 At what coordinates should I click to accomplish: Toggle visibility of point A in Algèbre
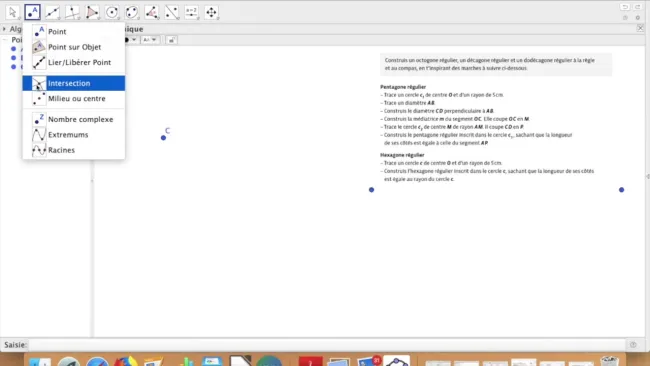(14, 49)
